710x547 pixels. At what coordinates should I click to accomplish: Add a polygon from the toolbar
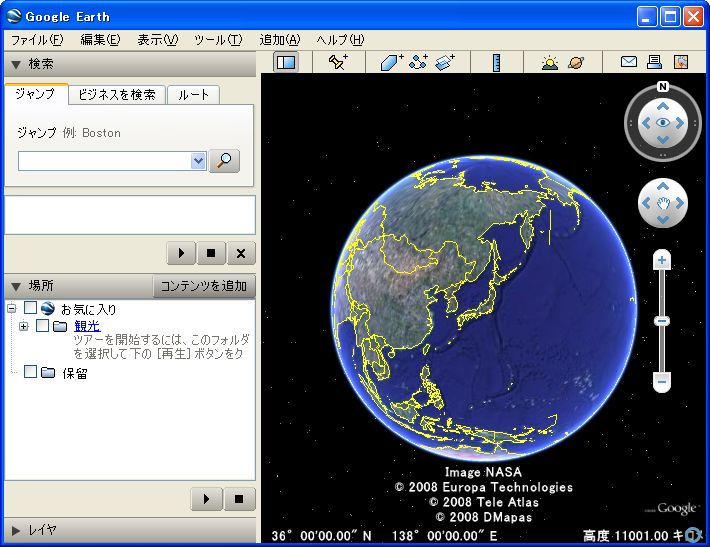point(391,62)
